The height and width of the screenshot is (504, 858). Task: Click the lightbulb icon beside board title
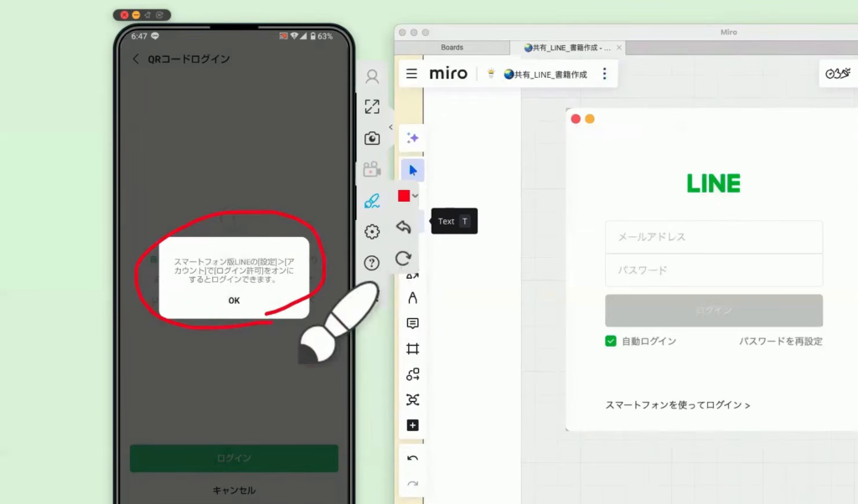coord(491,73)
